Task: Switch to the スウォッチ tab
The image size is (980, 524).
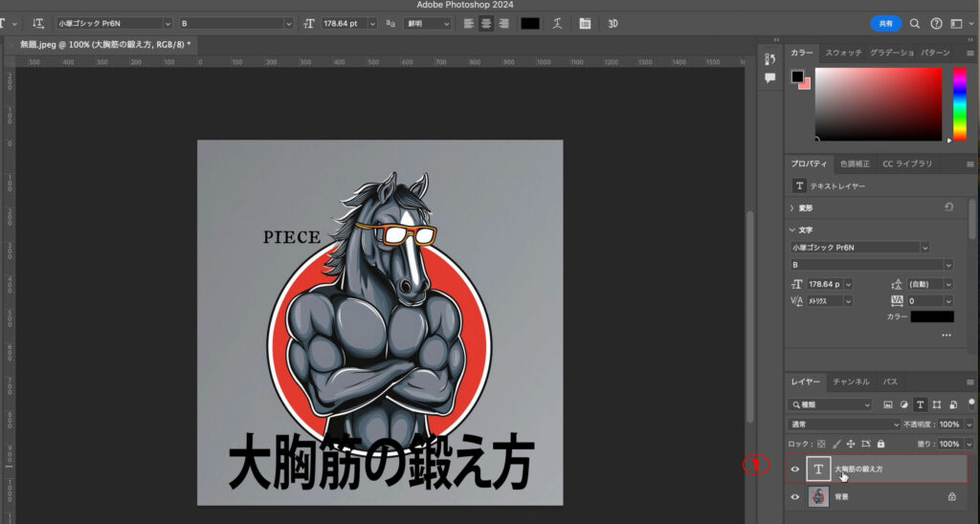Action: [x=843, y=54]
